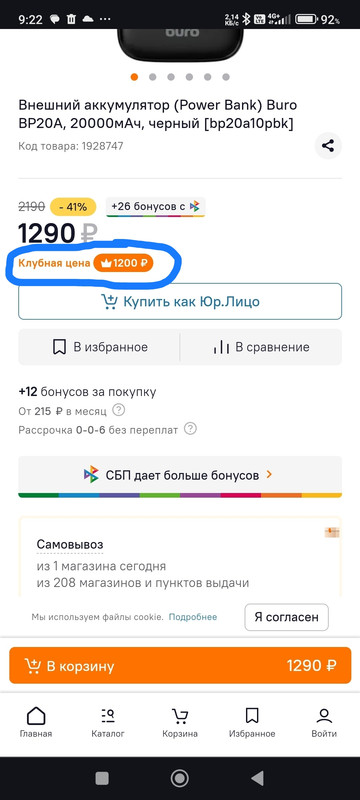
Task: Tap the +26 бонусов с СБП badge
Action: click(156, 207)
